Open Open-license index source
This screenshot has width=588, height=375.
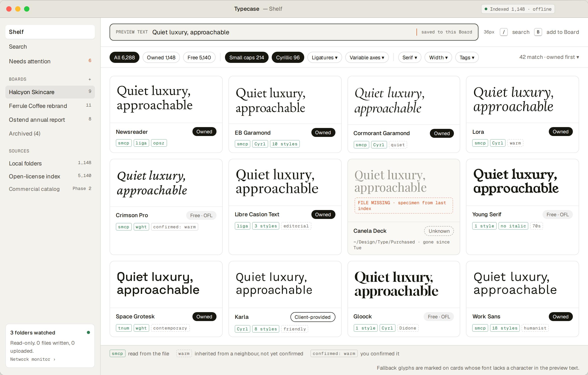[50, 176]
